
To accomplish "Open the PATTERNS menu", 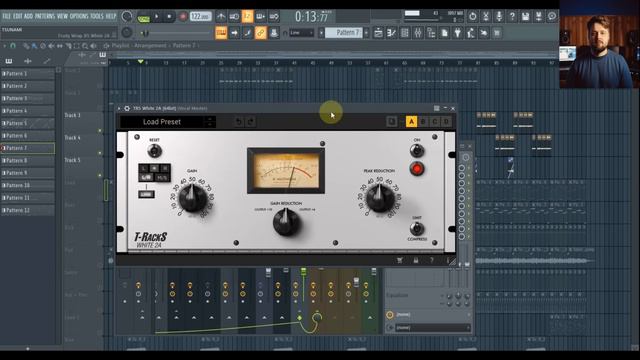I will pos(44,16).
